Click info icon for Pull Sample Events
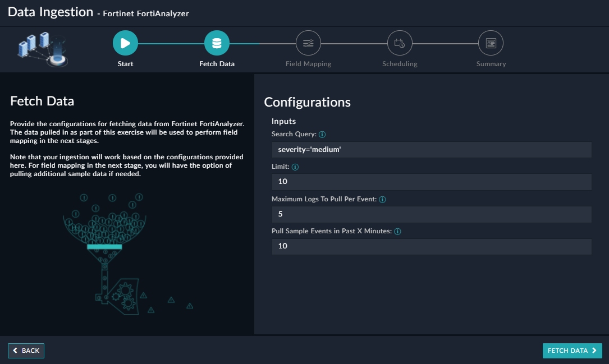 click(x=397, y=232)
